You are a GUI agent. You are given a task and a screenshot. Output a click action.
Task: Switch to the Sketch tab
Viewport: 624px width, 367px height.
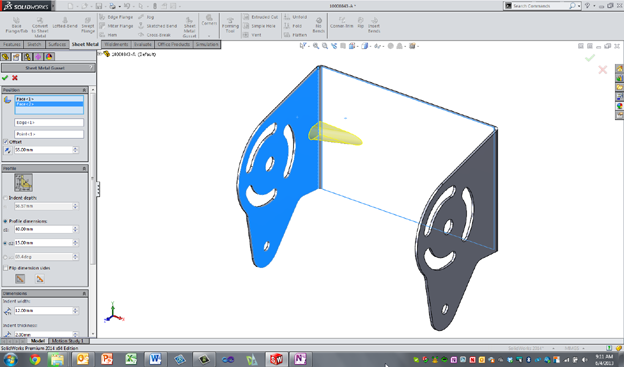click(34, 44)
